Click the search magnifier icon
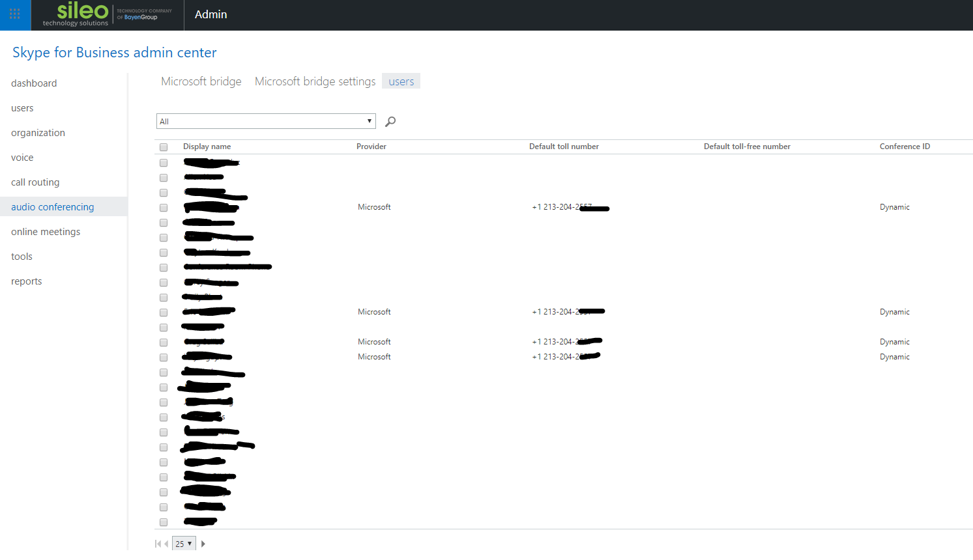The height and width of the screenshot is (560, 973). (x=390, y=121)
